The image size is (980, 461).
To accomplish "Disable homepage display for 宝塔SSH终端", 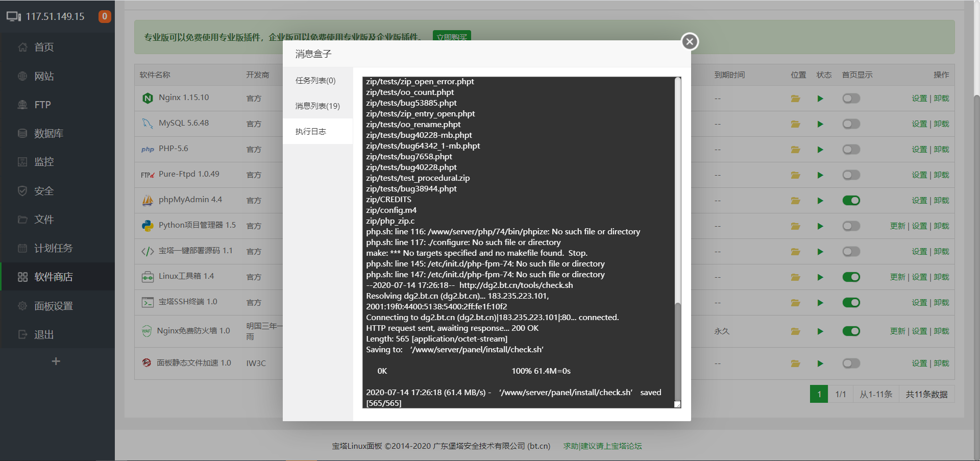I will pyautogui.click(x=851, y=303).
